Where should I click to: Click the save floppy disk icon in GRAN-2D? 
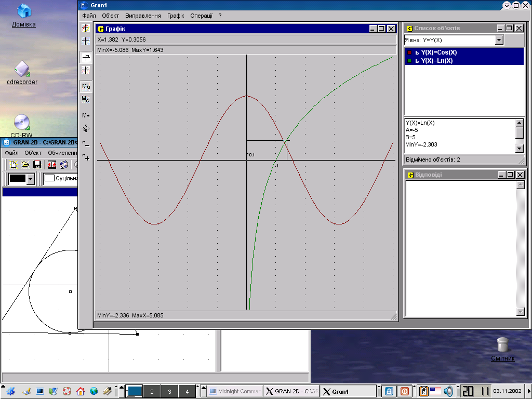(37, 165)
